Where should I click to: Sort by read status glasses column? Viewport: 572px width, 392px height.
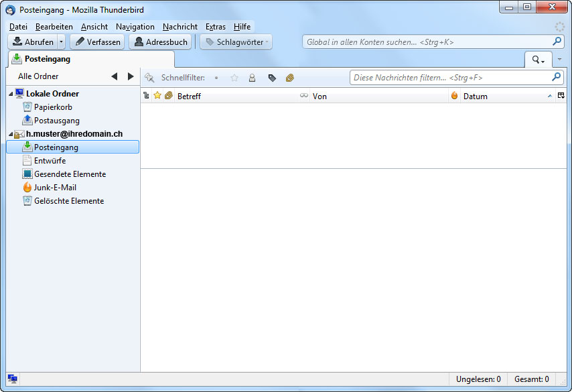click(x=304, y=96)
